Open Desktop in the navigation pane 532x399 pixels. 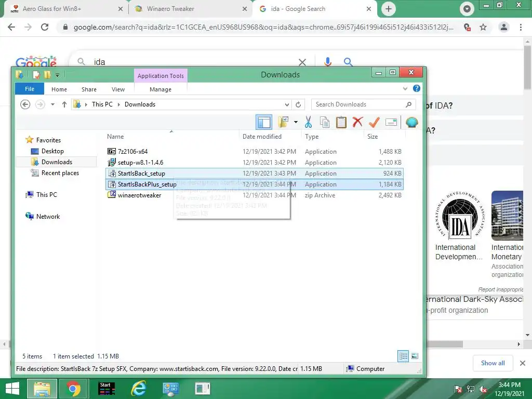click(52, 151)
